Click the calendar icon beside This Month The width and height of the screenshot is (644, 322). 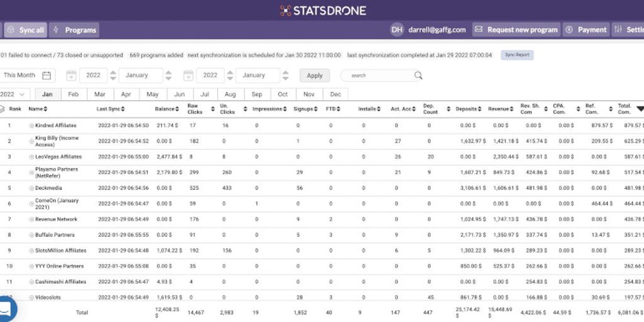[x=47, y=75]
